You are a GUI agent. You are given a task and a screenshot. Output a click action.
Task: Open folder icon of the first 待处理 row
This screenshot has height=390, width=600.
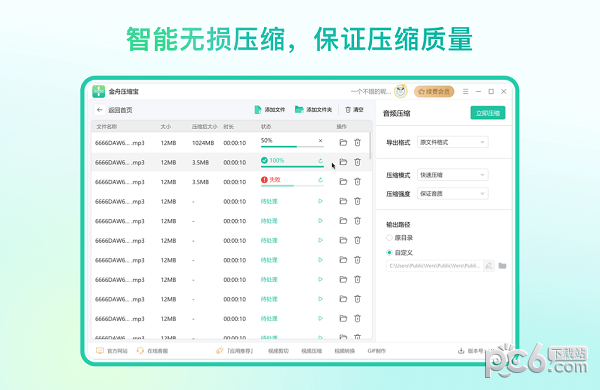(x=343, y=201)
